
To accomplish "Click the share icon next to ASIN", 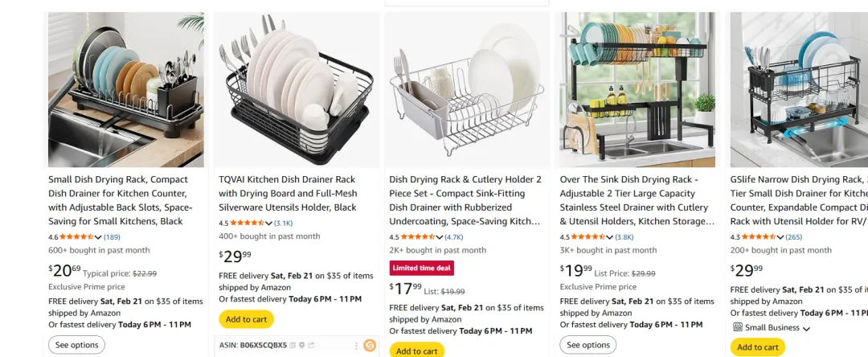I will pos(311,346).
